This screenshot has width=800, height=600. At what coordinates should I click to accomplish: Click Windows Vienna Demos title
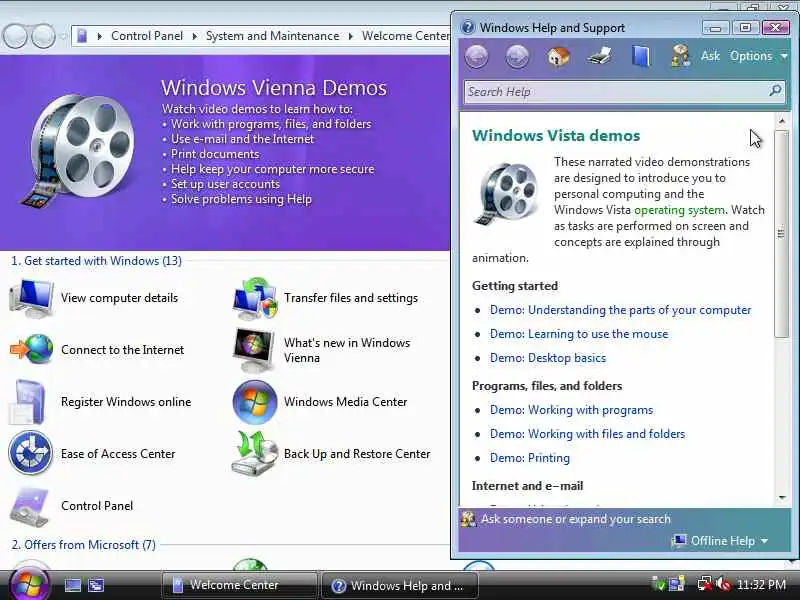[x=274, y=88]
